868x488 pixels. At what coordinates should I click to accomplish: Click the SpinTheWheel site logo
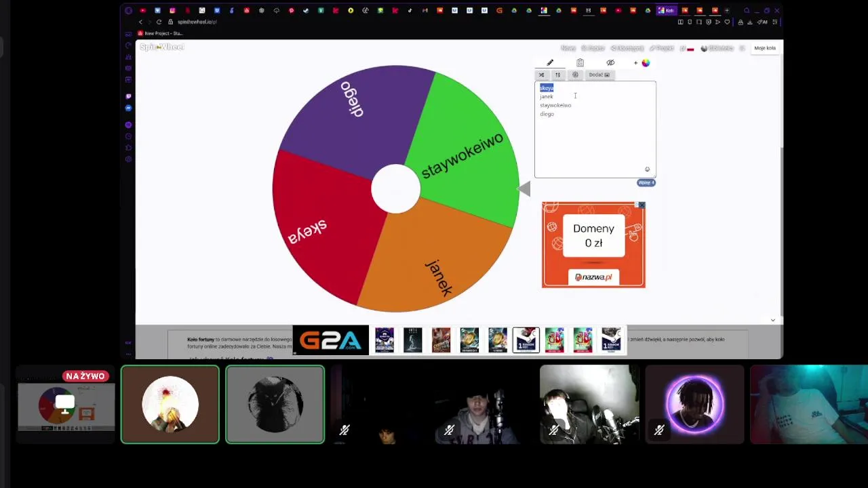(161, 47)
